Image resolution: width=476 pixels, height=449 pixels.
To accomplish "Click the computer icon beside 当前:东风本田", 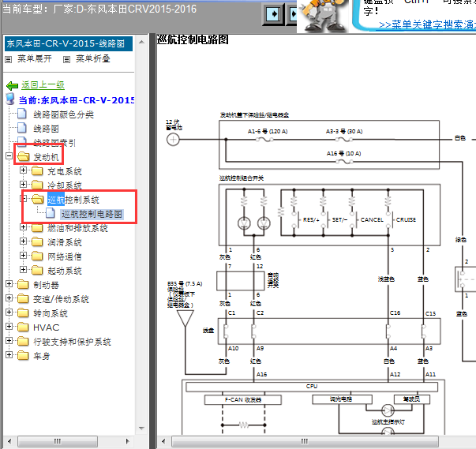I will tap(10, 99).
